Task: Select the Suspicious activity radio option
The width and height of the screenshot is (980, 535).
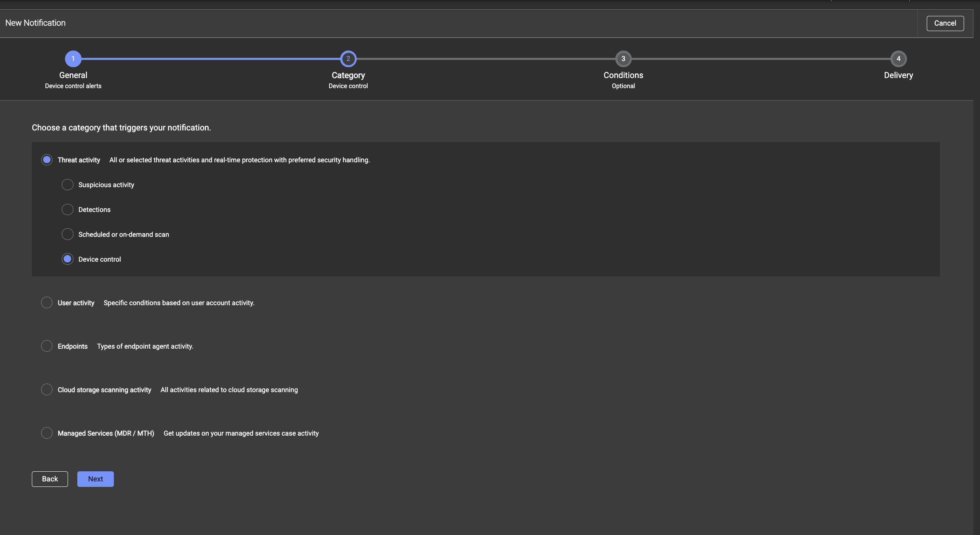Action: click(x=68, y=185)
